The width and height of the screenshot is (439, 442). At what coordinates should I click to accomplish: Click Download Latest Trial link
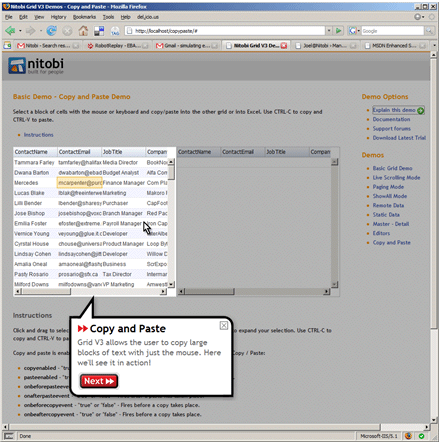coord(399,138)
